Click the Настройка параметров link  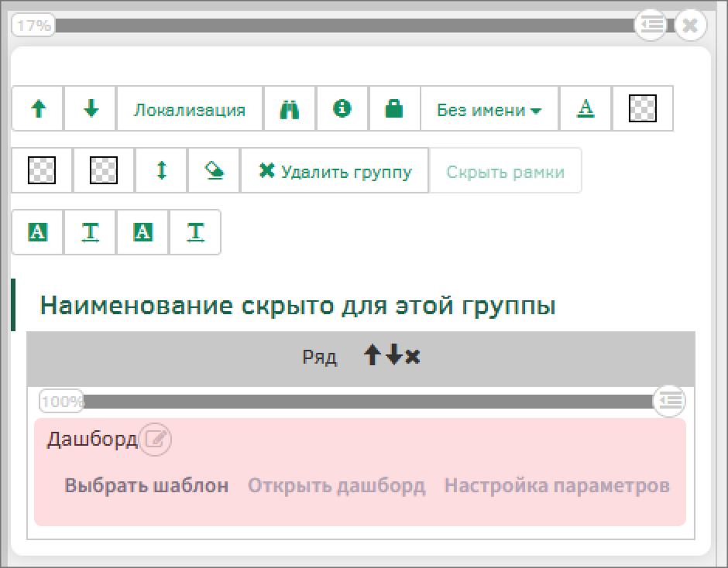pyautogui.click(x=556, y=485)
